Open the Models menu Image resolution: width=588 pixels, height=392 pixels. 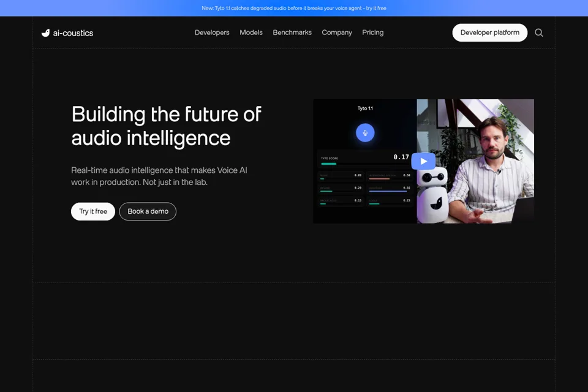tap(251, 32)
